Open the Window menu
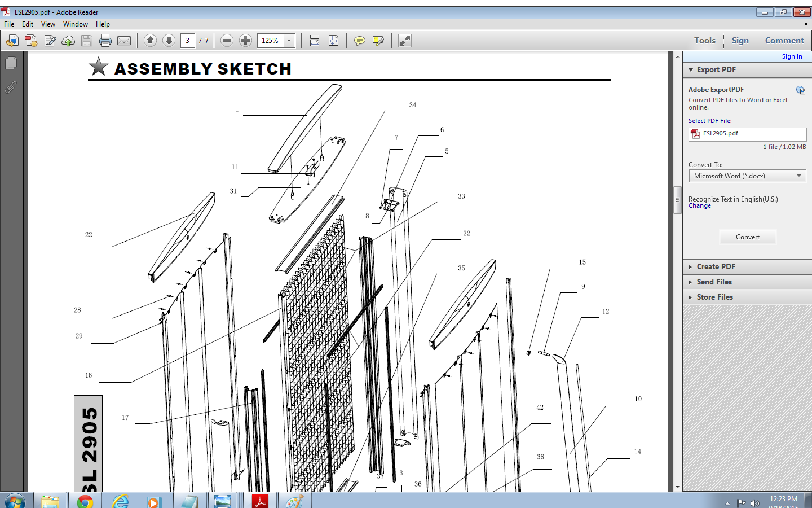The width and height of the screenshot is (812, 508). (x=76, y=24)
